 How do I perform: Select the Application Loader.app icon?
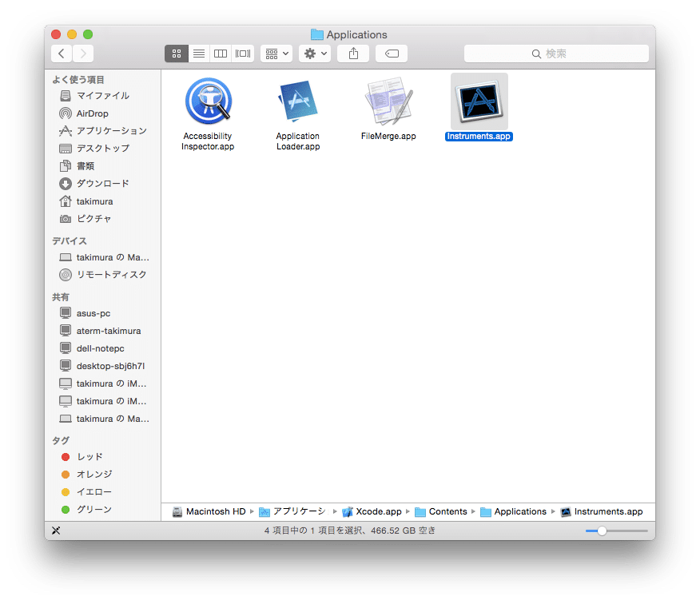click(x=298, y=101)
